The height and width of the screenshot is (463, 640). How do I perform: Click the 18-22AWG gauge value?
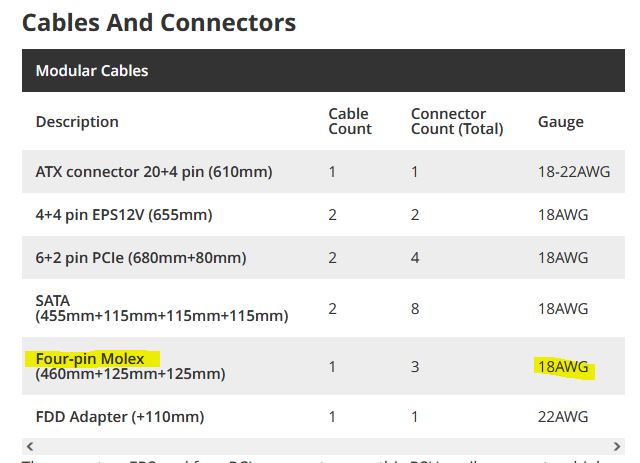[574, 171]
